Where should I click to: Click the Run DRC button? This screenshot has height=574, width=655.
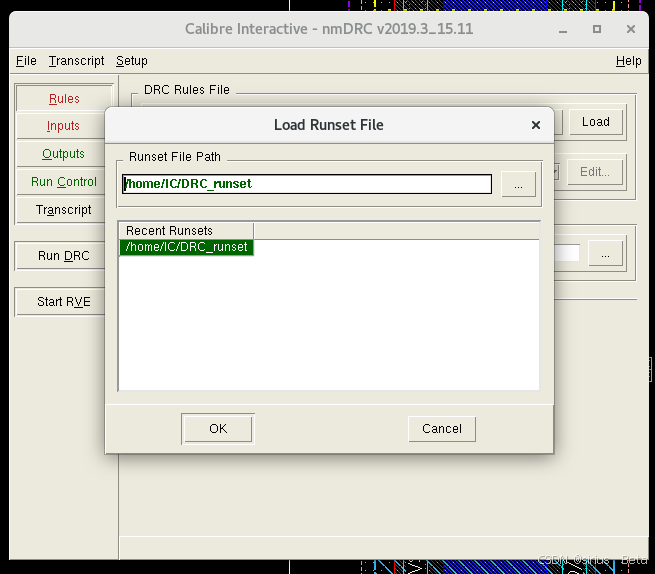pos(60,256)
